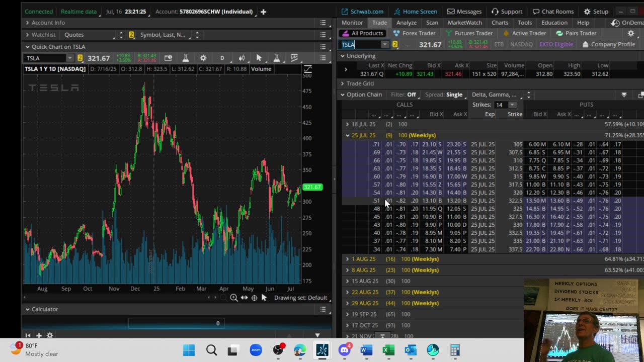
Task: Switch to the Analyze tab
Action: click(x=406, y=23)
